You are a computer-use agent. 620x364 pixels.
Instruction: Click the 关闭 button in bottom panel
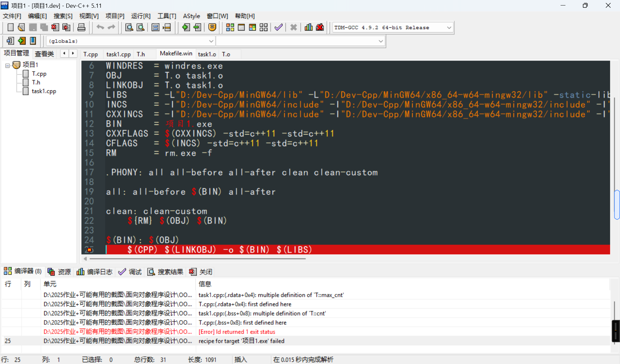coord(201,272)
